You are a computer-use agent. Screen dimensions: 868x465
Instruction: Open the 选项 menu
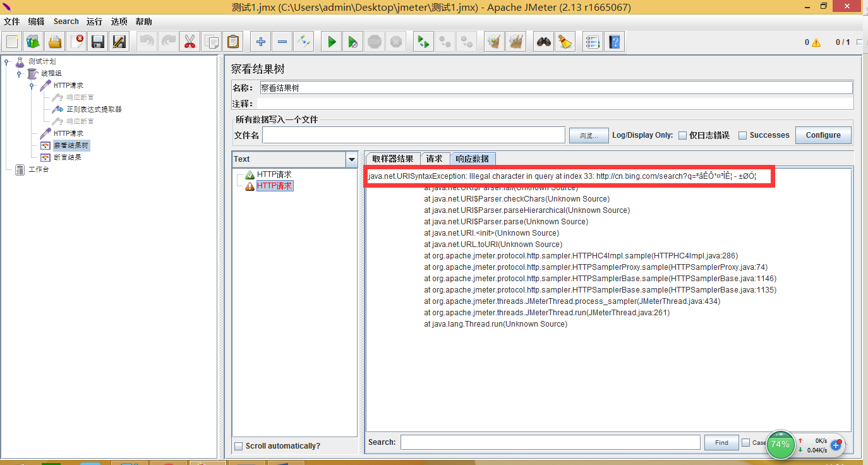click(x=119, y=21)
